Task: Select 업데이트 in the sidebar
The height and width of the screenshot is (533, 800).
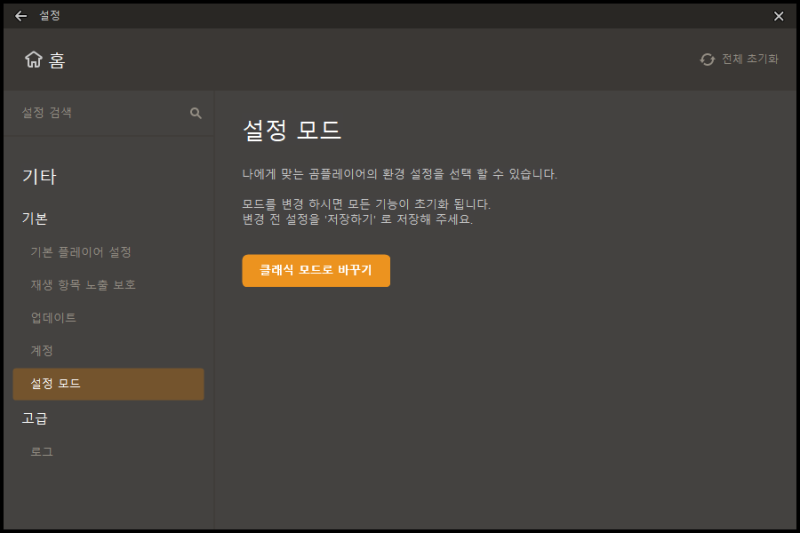Action: (54, 318)
